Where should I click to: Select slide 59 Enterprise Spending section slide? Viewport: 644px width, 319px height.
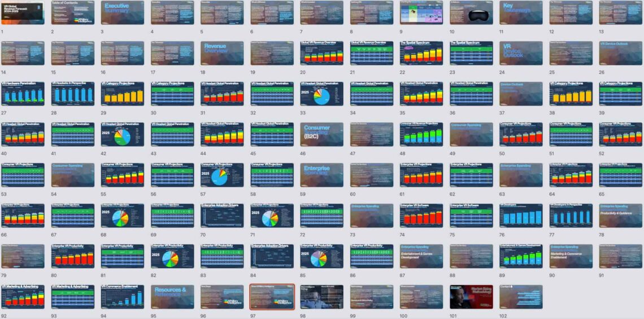point(321,175)
